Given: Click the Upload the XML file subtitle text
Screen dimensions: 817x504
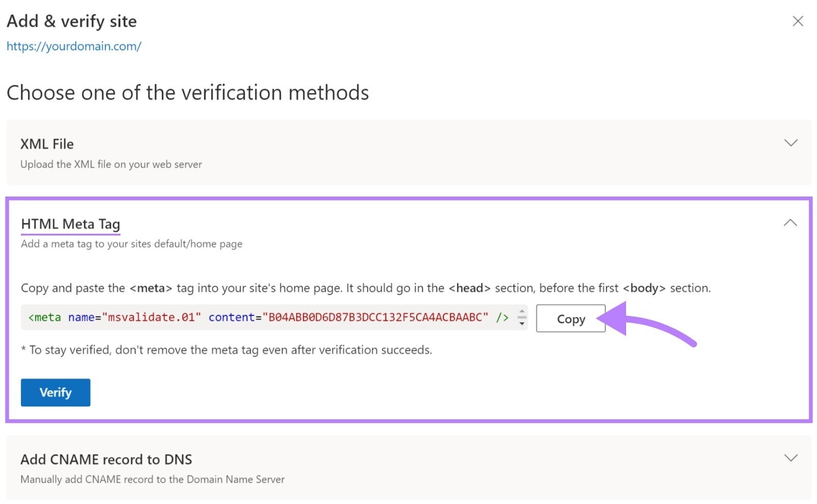Looking at the screenshot, I should coord(111,164).
